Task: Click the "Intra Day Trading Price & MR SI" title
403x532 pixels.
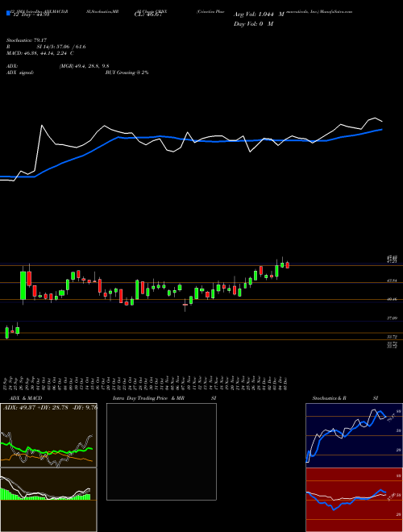Action: pos(164,398)
